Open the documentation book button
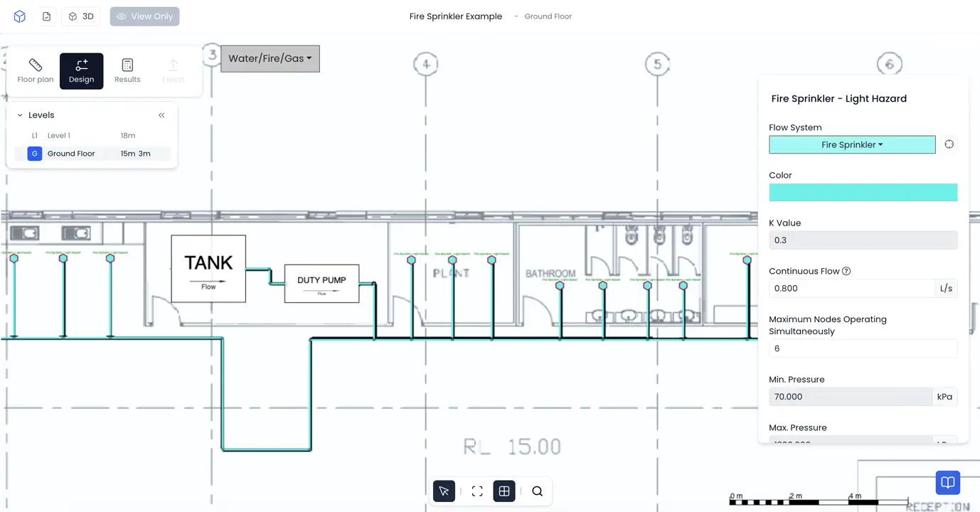 pyautogui.click(x=948, y=483)
